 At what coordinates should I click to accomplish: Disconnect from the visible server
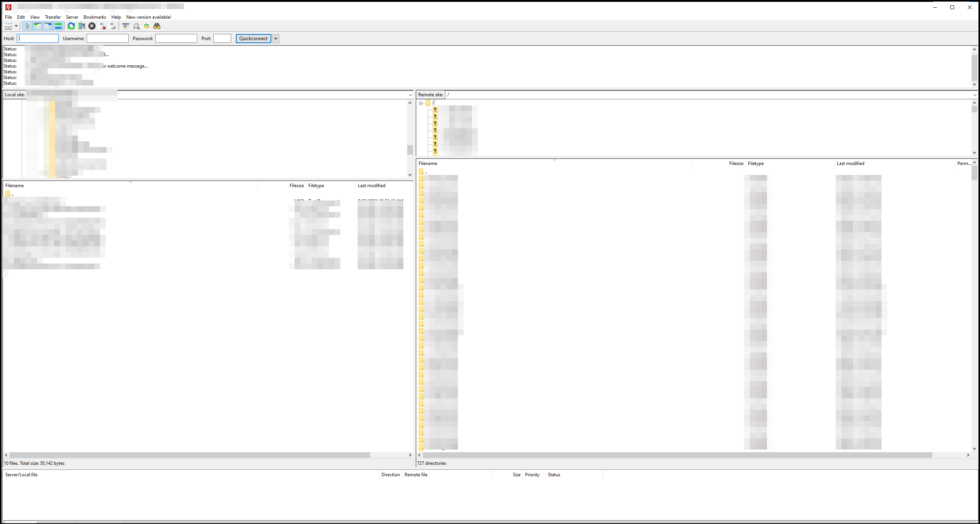pos(102,26)
